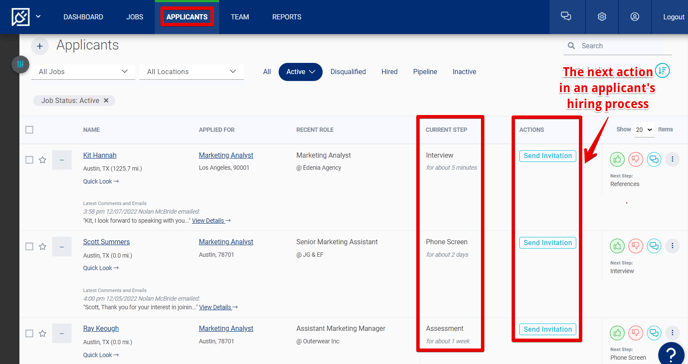Message Kit Hannah via chat icon

[654, 159]
